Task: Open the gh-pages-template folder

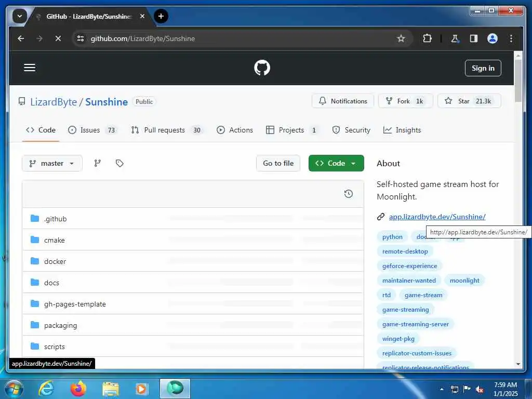Action: [75, 304]
